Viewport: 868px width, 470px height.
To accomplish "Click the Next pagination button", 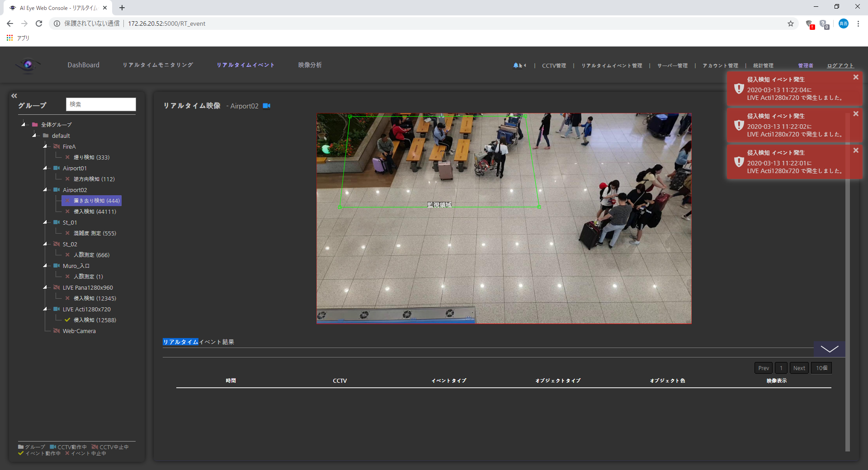I will coord(799,368).
